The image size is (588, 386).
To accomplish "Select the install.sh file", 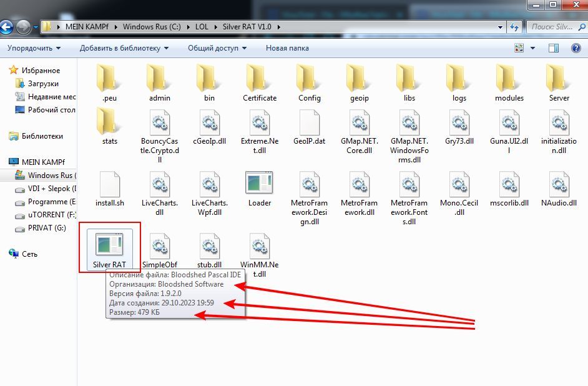I will point(109,189).
